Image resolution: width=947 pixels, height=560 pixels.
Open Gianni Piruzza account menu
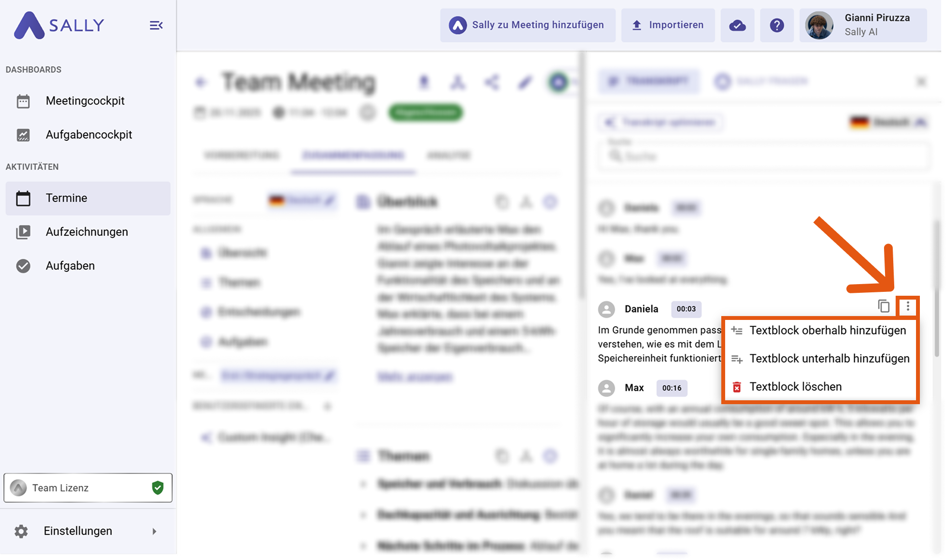(x=863, y=25)
